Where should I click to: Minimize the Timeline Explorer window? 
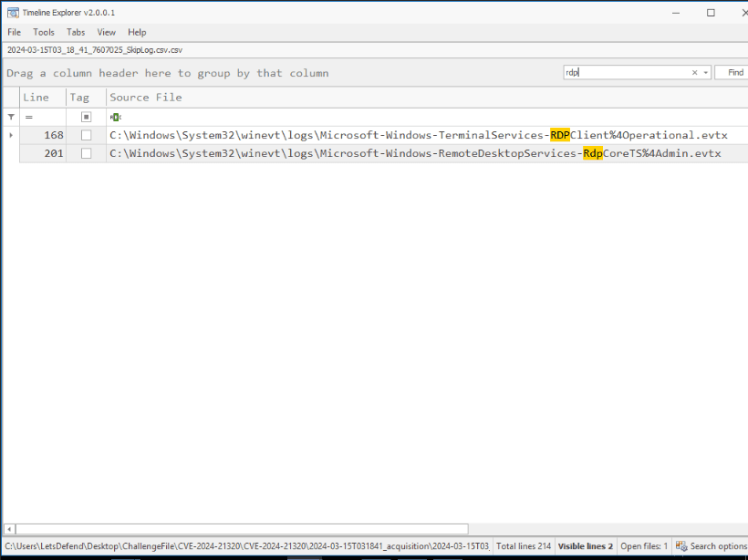coord(676,13)
